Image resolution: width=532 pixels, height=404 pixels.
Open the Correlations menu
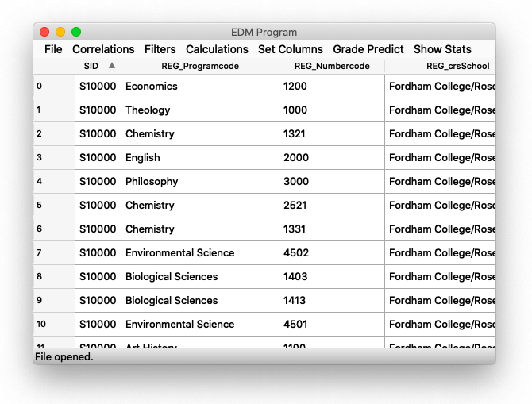point(103,49)
